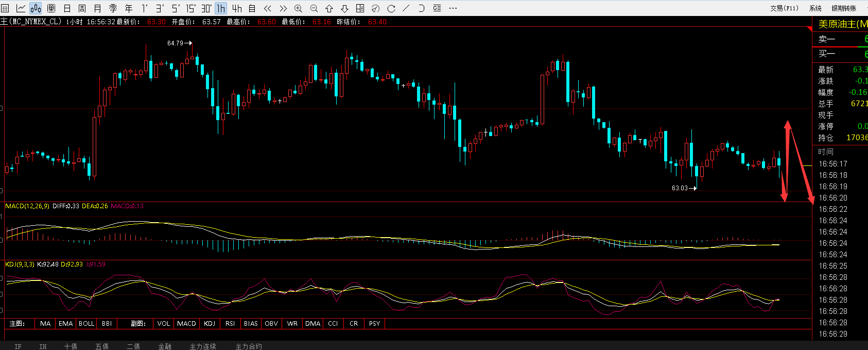The image size is (868, 350).
Task: Open the 交易(F11) trade menu
Action: coord(784,8)
